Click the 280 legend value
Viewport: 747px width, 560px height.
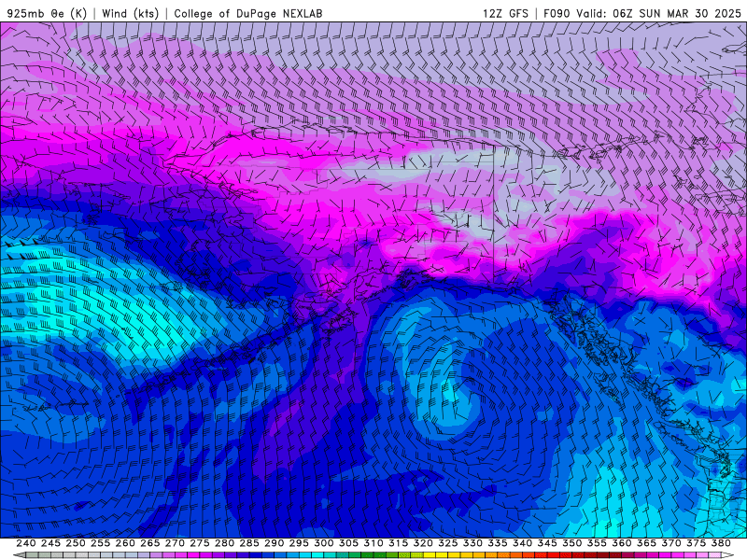click(224, 543)
